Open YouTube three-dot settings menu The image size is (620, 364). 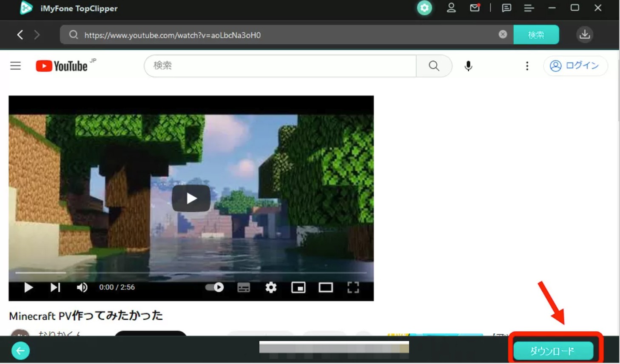(x=527, y=65)
